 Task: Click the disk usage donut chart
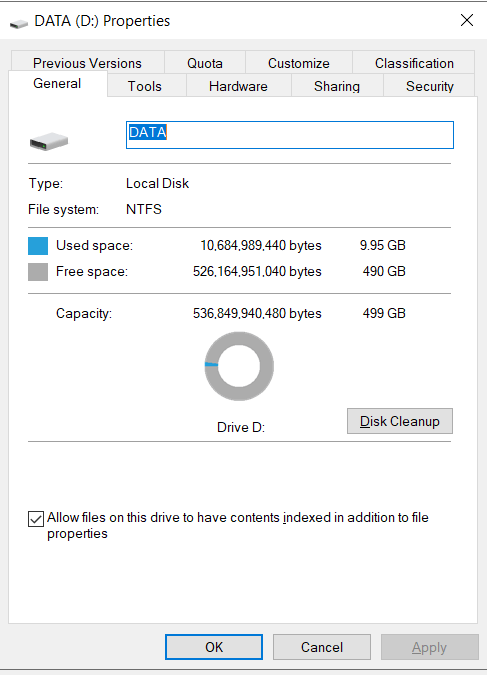[x=239, y=366]
